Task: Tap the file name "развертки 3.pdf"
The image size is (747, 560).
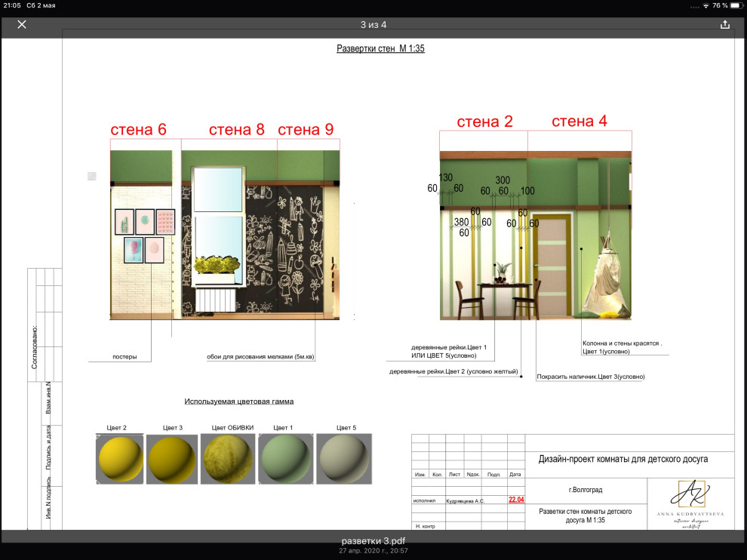Action: [x=373, y=541]
